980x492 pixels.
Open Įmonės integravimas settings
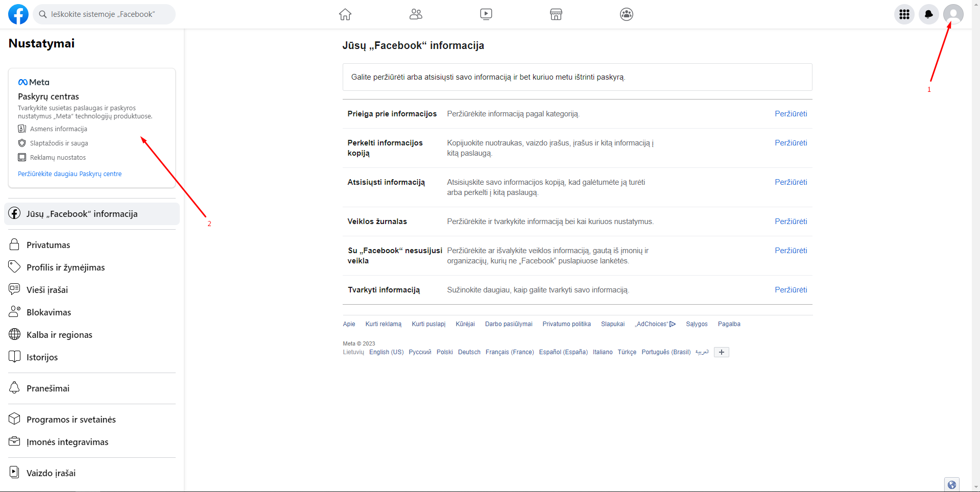(x=92, y=442)
